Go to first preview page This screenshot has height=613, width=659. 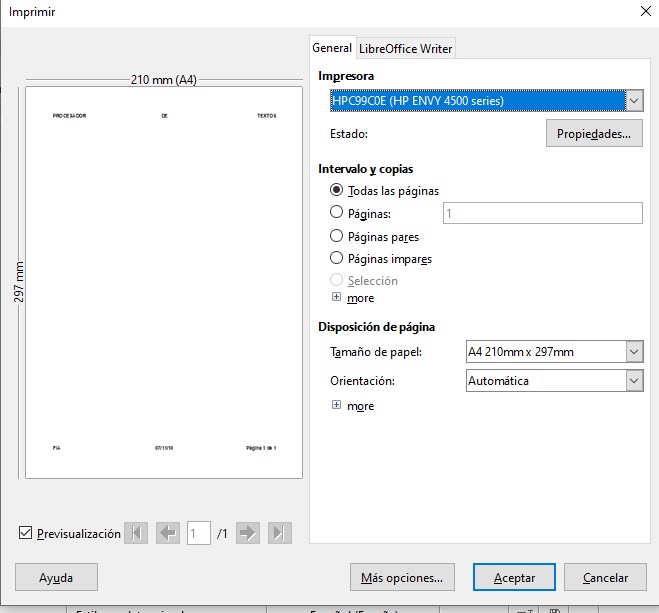(x=136, y=533)
